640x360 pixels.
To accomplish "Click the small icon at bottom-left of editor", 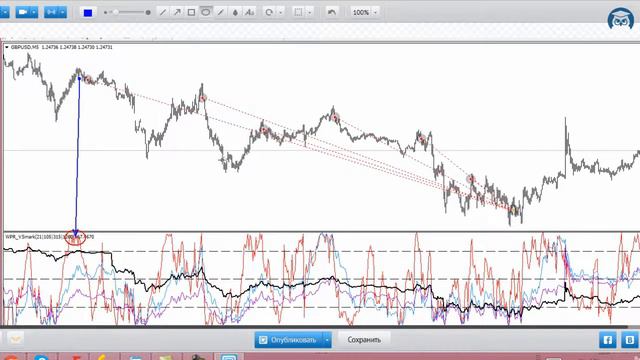I will (16, 338).
